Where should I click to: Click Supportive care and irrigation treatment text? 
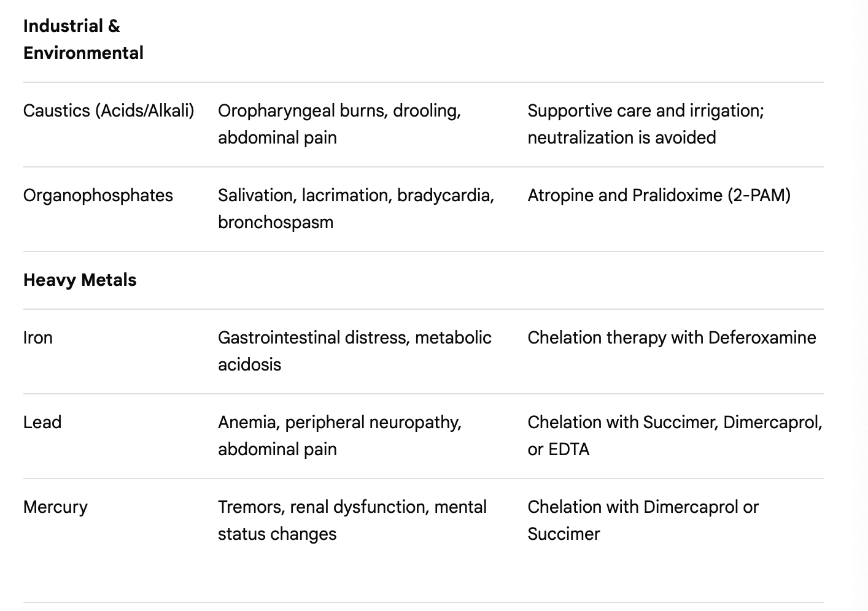[645, 110]
